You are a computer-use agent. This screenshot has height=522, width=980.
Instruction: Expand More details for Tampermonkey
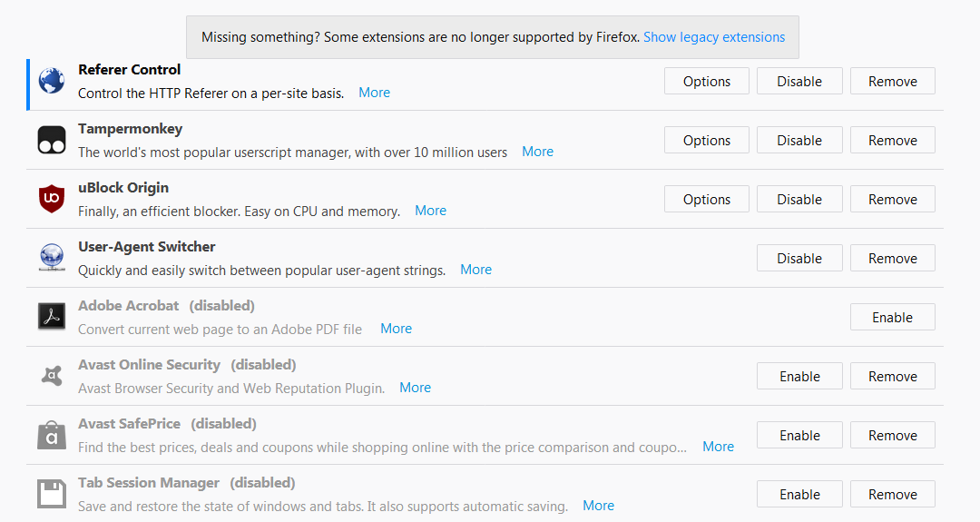[x=537, y=152]
